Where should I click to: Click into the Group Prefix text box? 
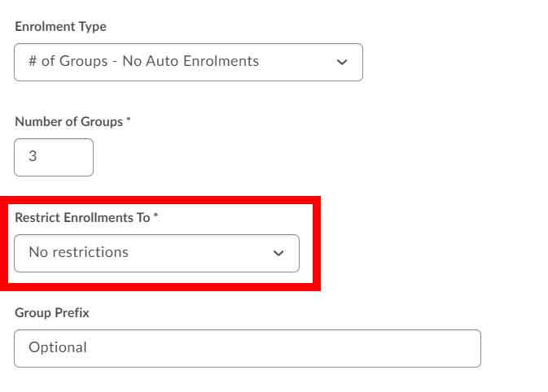(247, 348)
